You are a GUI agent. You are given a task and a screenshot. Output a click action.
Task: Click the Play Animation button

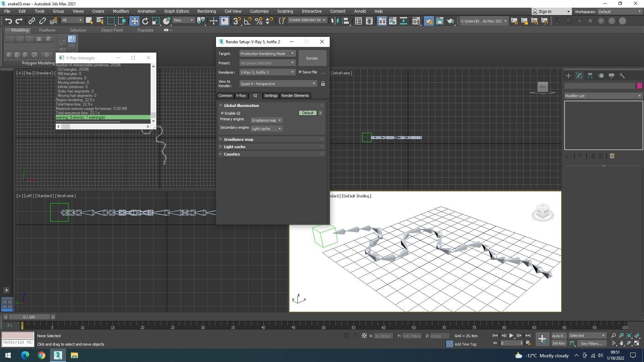click(x=511, y=336)
